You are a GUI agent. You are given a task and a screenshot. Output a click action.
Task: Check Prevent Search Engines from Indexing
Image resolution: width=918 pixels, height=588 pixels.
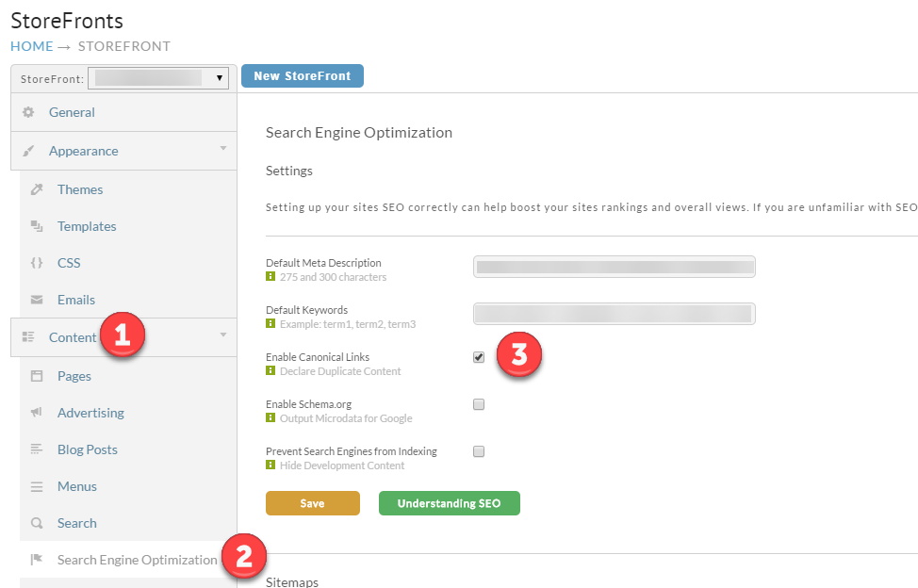(x=479, y=451)
